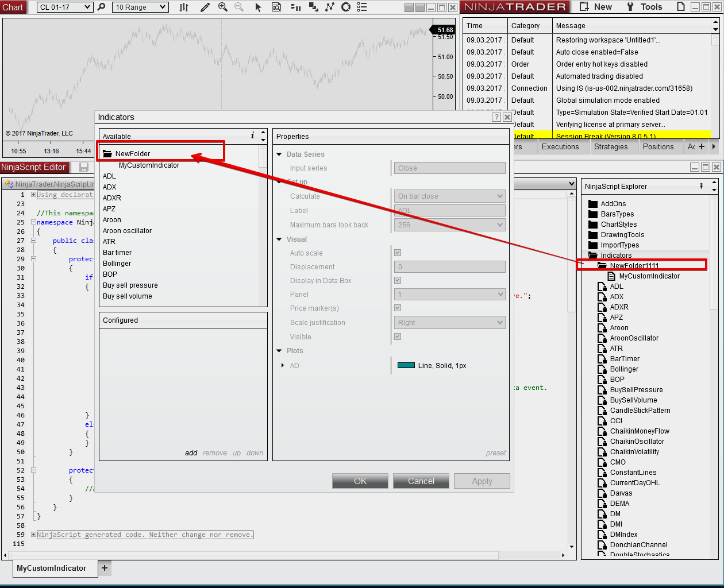Open the Indicators icon in Chart toolbar
Viewport: 724px width, 588px height.
[329, 7]
